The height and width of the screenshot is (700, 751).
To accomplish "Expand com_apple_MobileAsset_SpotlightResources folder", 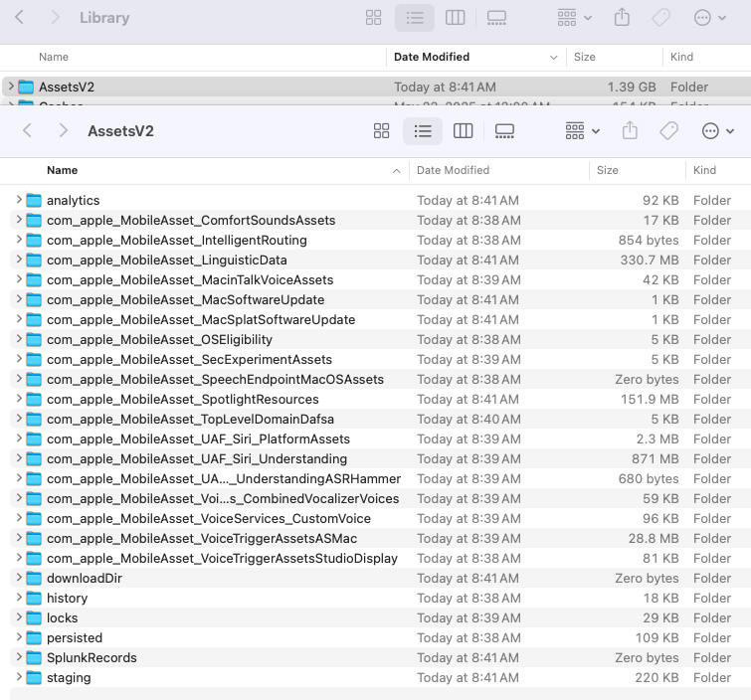I will pos(19,399).
